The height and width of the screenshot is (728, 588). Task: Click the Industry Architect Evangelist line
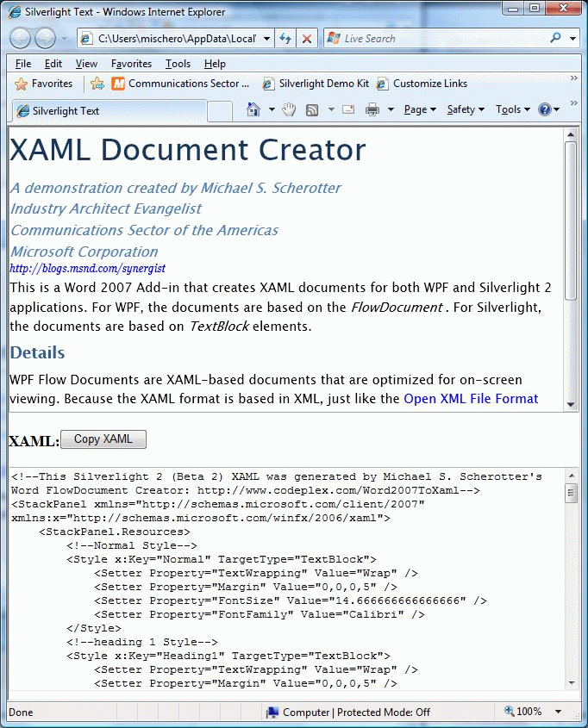106,209
